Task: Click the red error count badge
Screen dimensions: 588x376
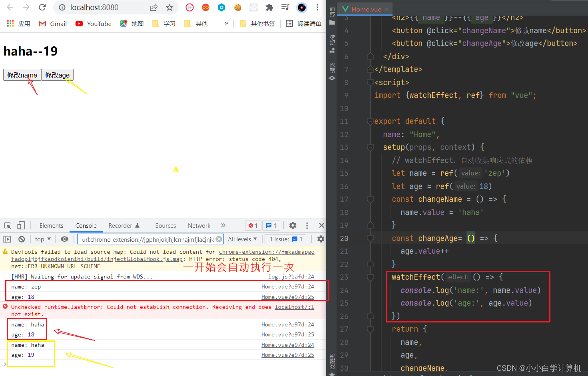Action: coord(253,226)
